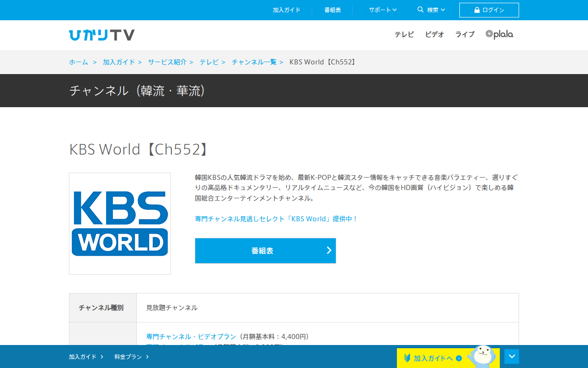This screenshot has width=588, height=368.
Task: Open テレビ breadcrumb link
Action: pos(209,62)
